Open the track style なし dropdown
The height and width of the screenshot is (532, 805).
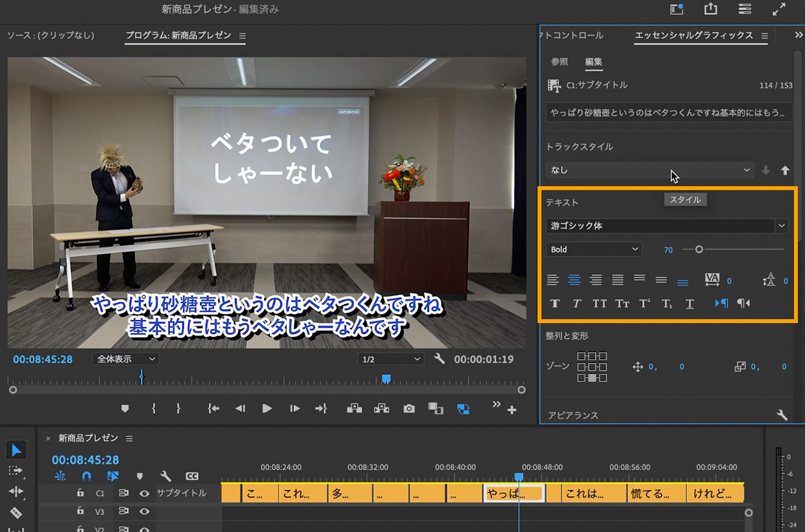(650, 170)
